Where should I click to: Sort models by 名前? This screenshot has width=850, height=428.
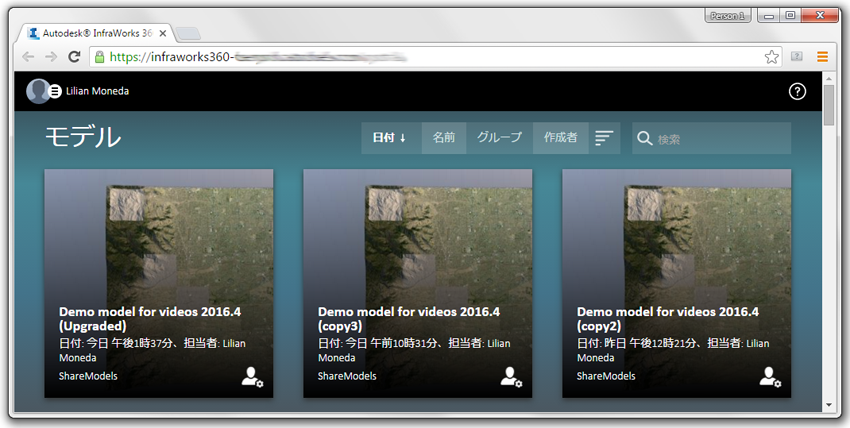[x=444, y=138]
